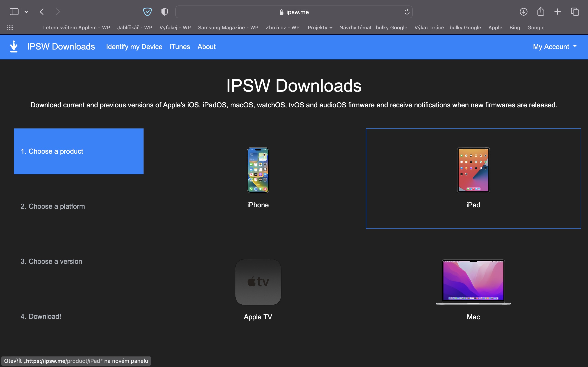Expand the My Account dropdown
This screenshot has width=588, height=367.
coord(554,47)
